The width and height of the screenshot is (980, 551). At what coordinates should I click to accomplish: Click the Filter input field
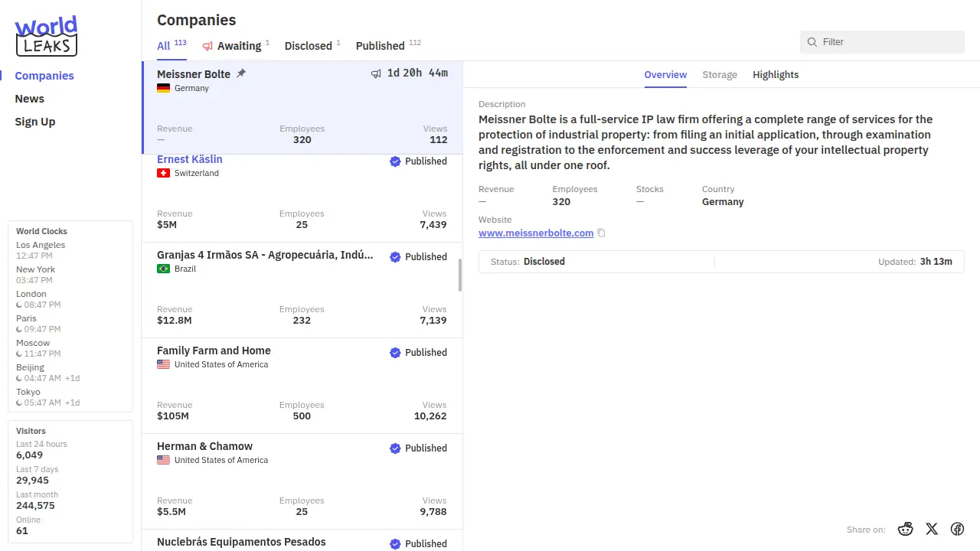888,42
